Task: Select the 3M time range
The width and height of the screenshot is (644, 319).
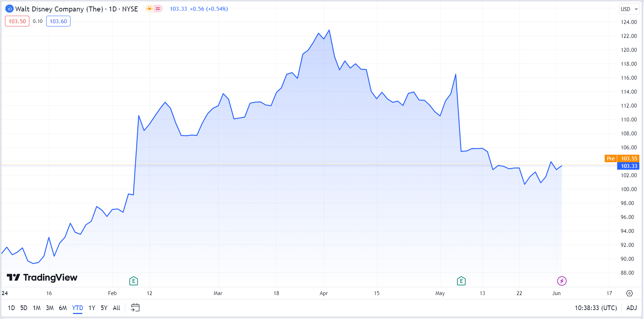Action: tap(50, 308)
